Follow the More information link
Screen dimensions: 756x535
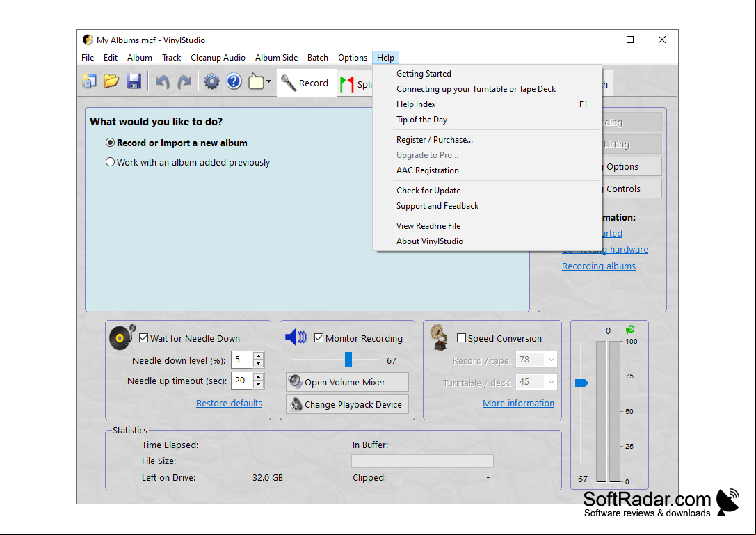click(518, 404)
